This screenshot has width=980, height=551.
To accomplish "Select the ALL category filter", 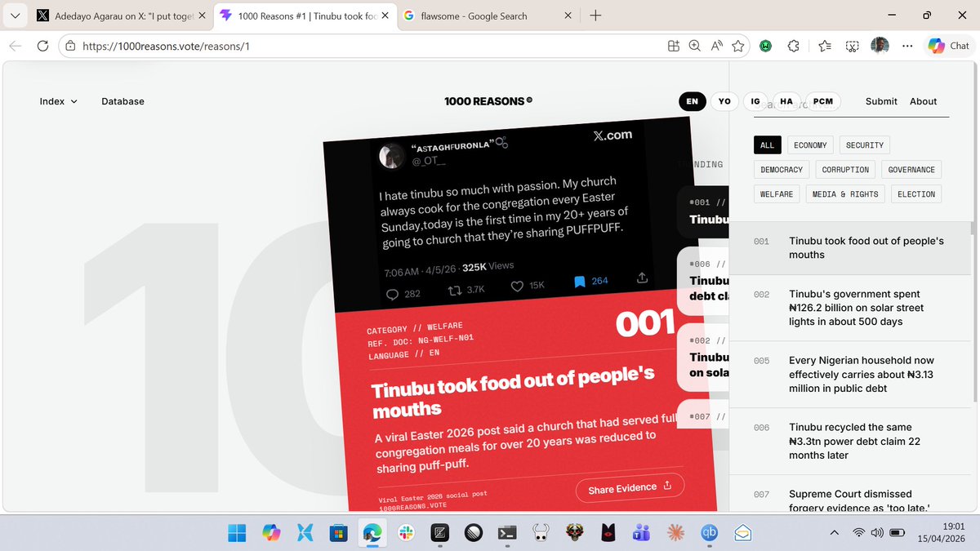I will point(767,145).
